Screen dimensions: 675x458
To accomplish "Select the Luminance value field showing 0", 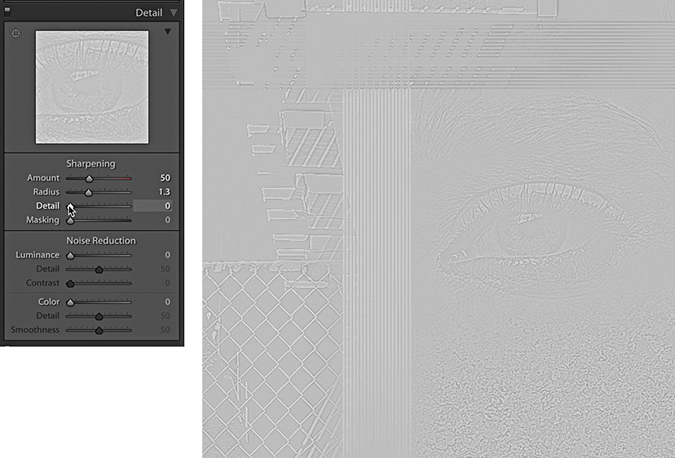I will coord(167,255).
